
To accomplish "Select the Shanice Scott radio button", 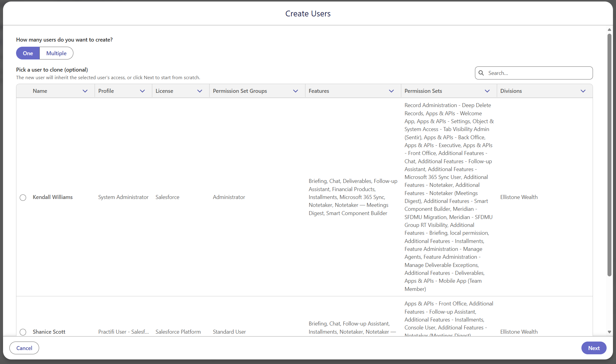I will pyautogui.click(x=23, y=332).
